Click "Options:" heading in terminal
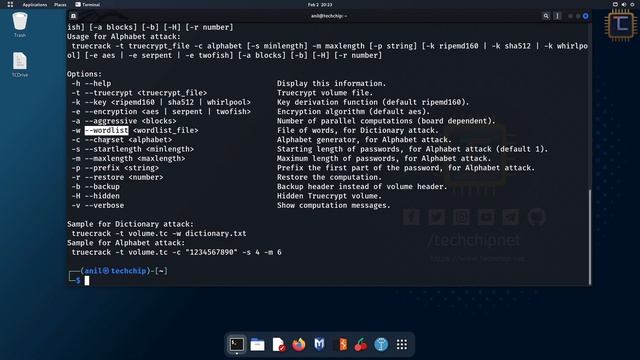Image resolution: width=640 pixels, height=360 pixels. [84, 74]
